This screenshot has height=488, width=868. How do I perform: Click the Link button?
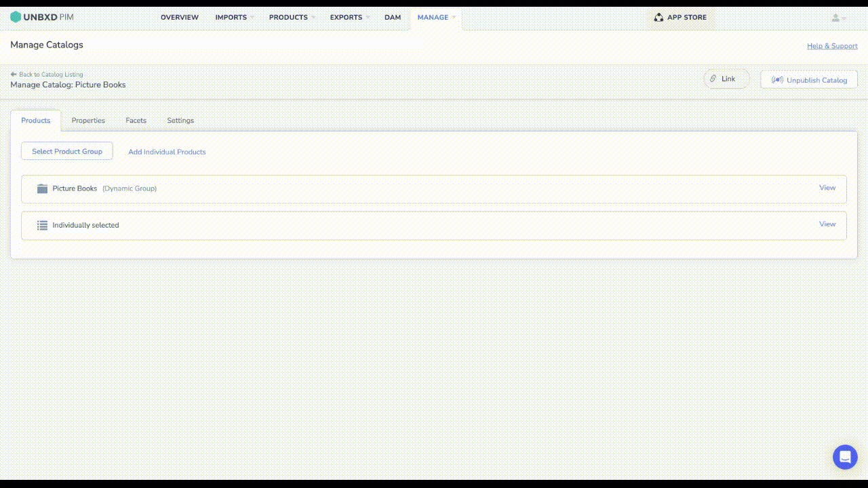726,79
